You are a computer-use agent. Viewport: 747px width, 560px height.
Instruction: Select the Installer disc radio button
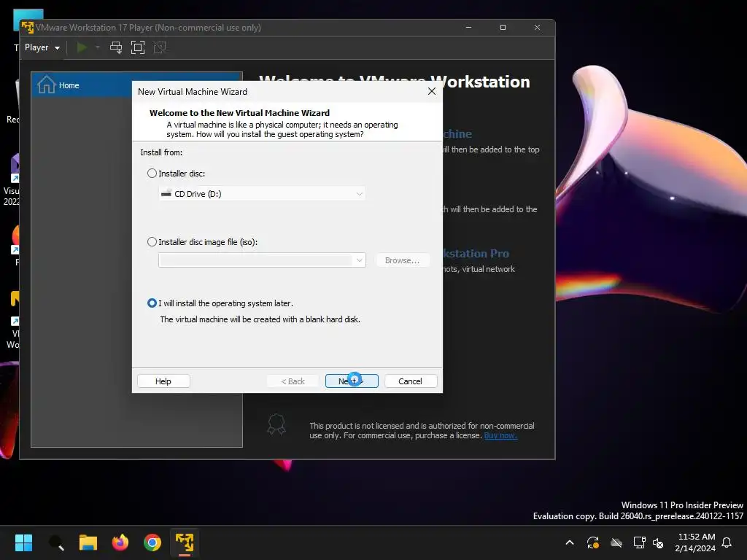click(x=152, y=174)
